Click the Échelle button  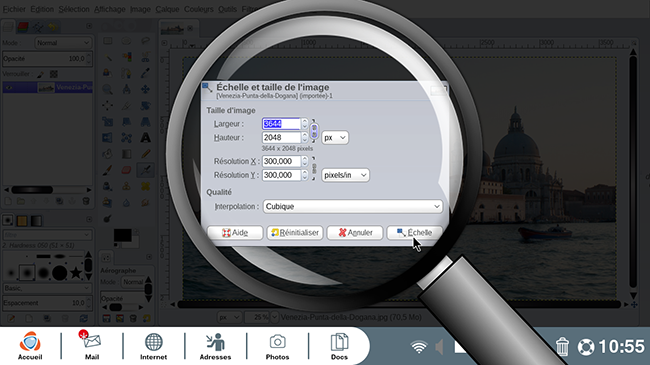coord(415,233)
